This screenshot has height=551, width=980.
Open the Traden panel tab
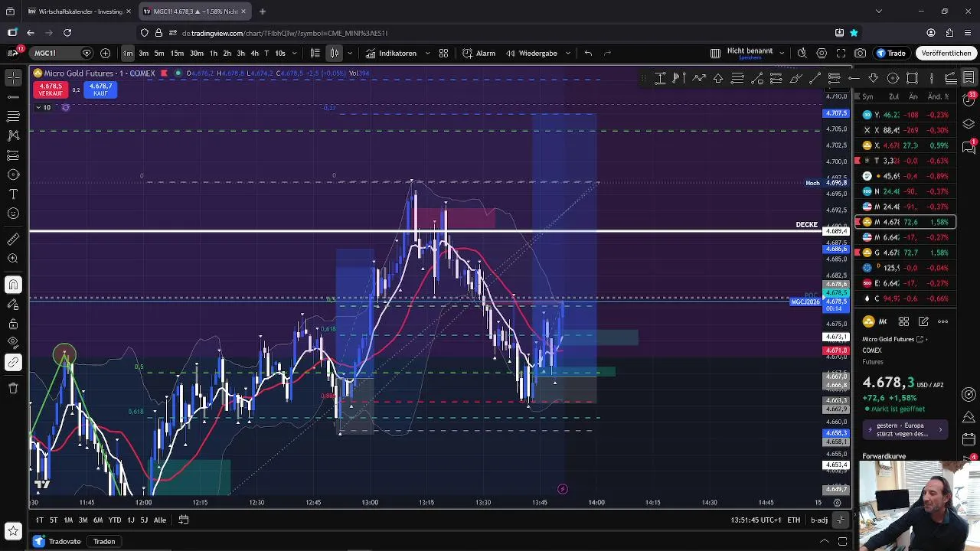104,542
